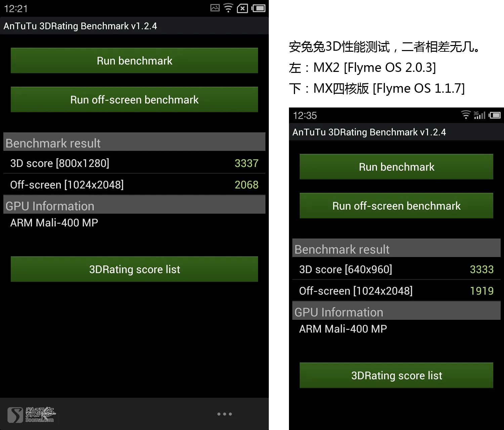Tap the Wi-Fi icon in right status bar
The height and width of the screenshot is (430, 504).
tap(466, 115)
